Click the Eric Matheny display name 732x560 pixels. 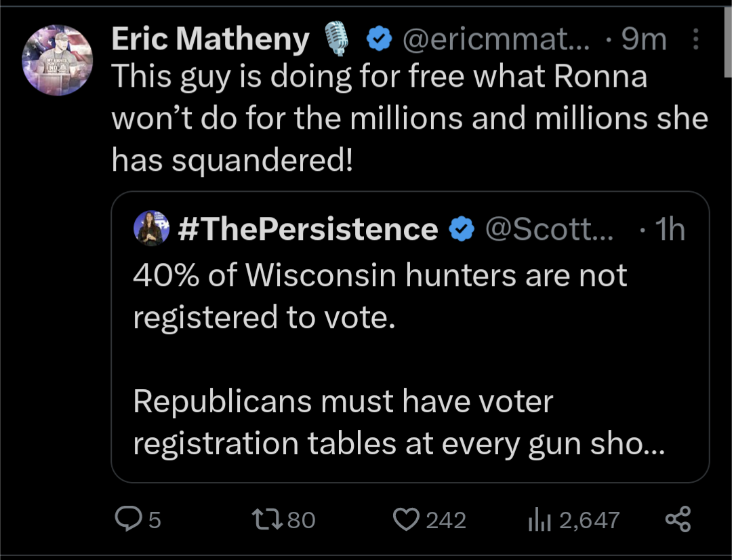tap(210, 40)
